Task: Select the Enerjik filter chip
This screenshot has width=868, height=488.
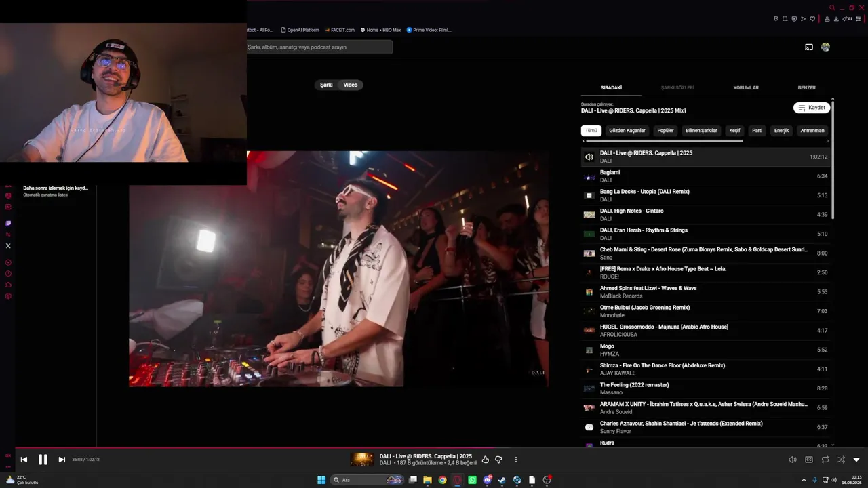Action: 782,131
